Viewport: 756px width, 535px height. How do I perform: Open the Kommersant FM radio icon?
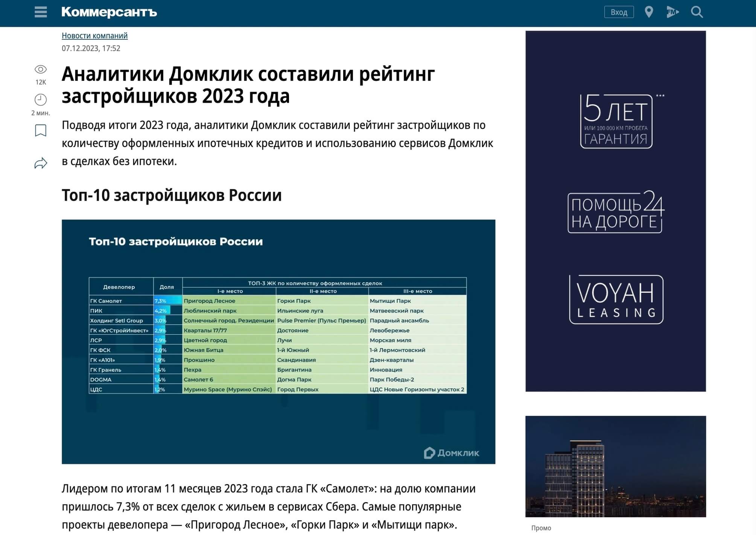tap(672, 12)
